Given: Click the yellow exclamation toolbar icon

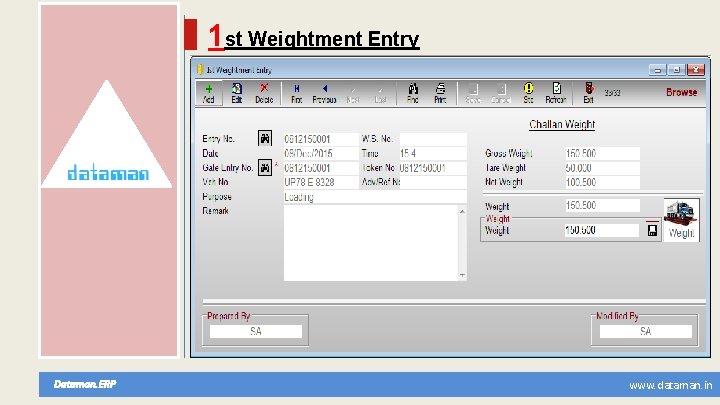Looking at the screenshot, I should [x=529, y=93].
